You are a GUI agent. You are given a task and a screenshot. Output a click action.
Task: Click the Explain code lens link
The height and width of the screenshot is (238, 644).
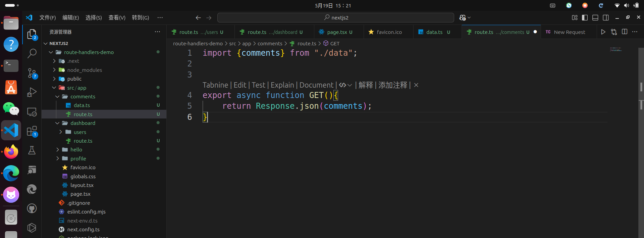[282, 85]
